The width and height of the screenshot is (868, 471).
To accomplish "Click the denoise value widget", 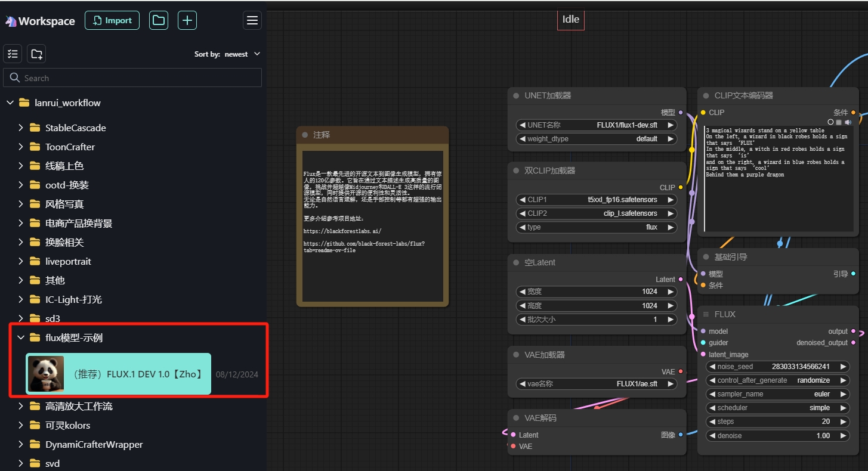I will pyautogui.click(x=777, y=436).
